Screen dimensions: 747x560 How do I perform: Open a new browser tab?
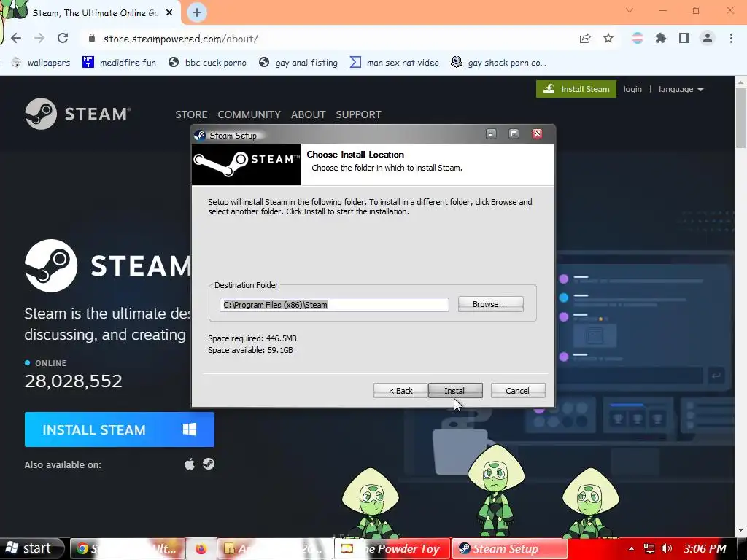point(197,12)
